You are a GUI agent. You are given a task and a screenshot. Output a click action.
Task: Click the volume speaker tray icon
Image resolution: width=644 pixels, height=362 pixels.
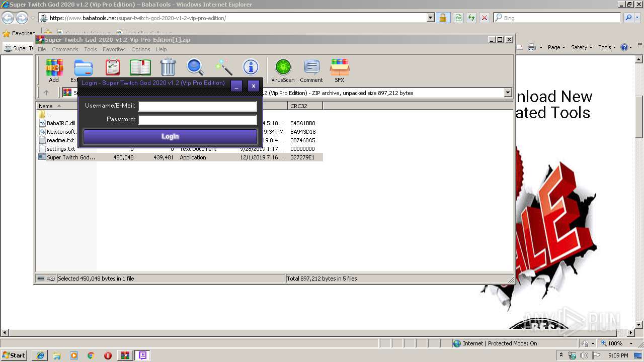584,355
